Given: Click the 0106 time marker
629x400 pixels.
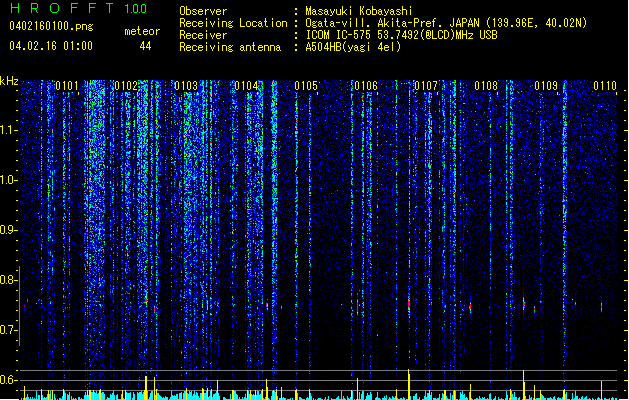Looking at the screenshot, I should pyautogui.click(x=366, y=86).
